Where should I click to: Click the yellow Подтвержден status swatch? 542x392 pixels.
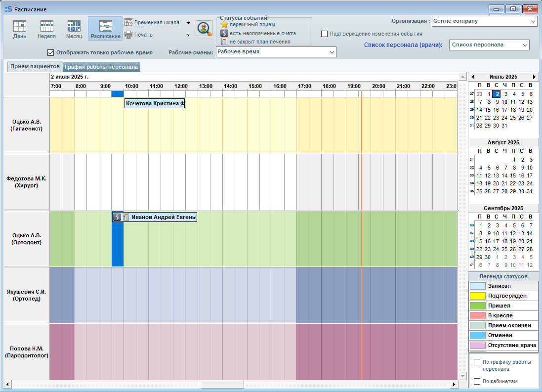(x=478, y=296)
